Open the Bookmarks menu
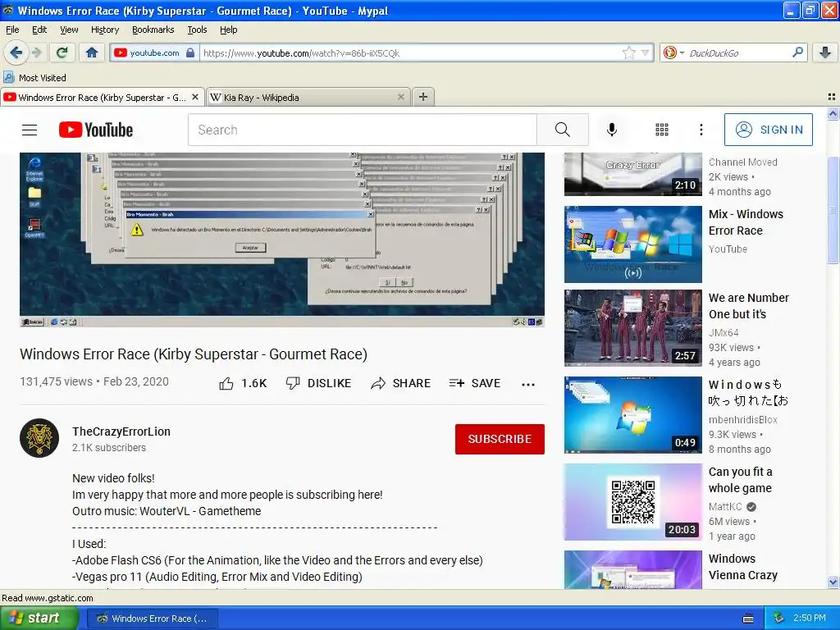The height and width of the screenshot is (630, 840). [153, 30]
